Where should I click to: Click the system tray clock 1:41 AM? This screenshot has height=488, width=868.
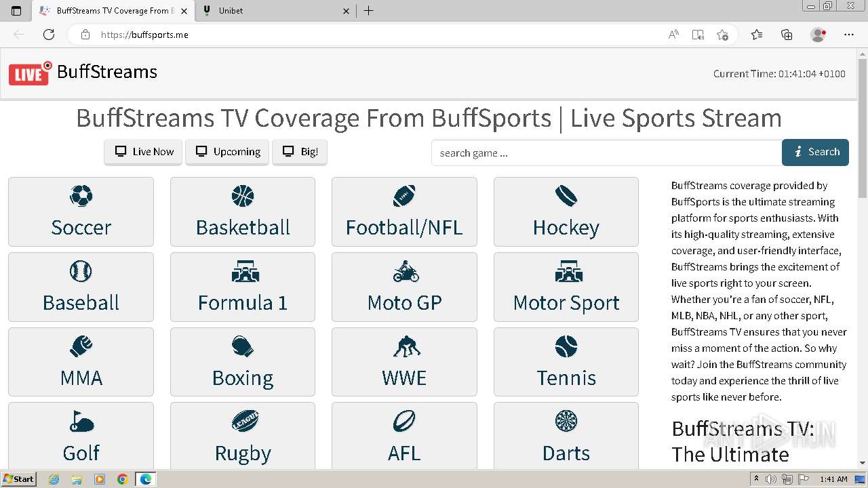[x=833, y=479]
